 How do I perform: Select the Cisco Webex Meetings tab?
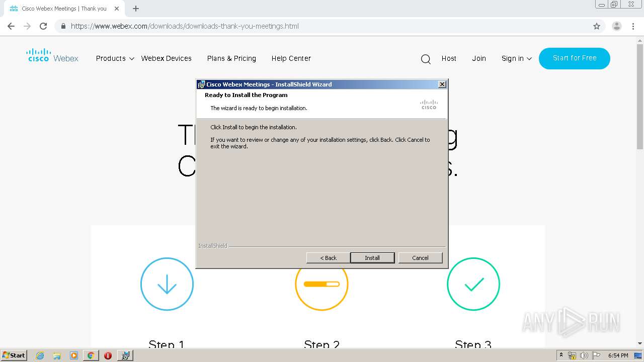pos(63,9)
